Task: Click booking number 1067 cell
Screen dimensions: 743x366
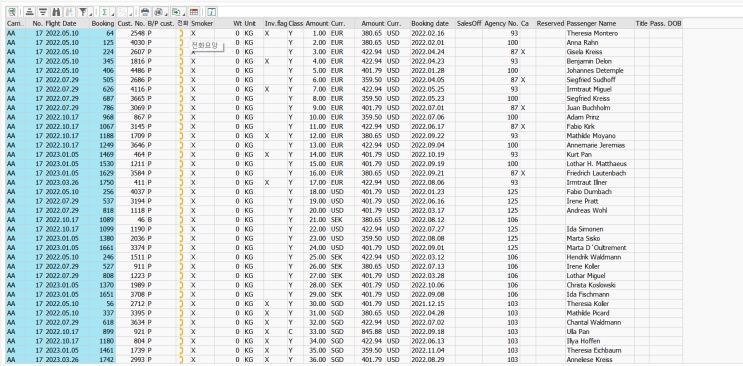Action: (103, 127)
